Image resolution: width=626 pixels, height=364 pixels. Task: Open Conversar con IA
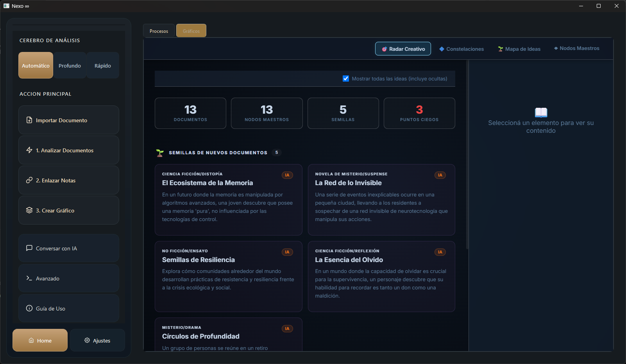69,248
